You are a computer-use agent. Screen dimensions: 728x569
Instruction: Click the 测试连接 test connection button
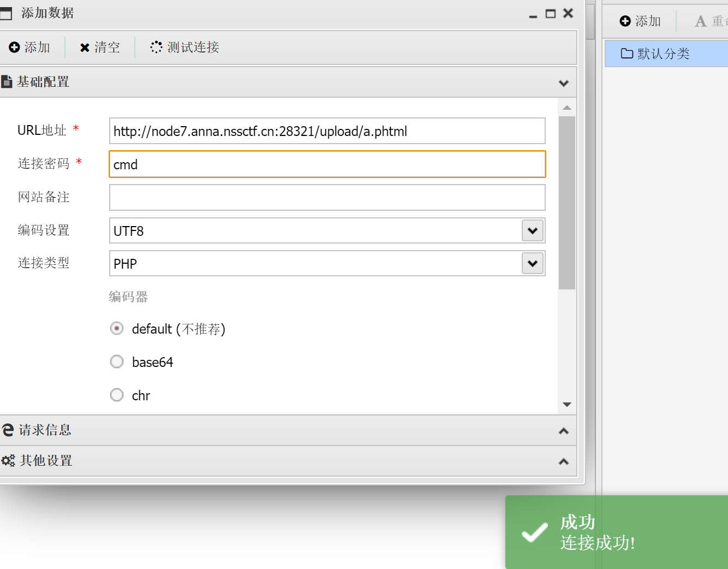pos(185,48)
